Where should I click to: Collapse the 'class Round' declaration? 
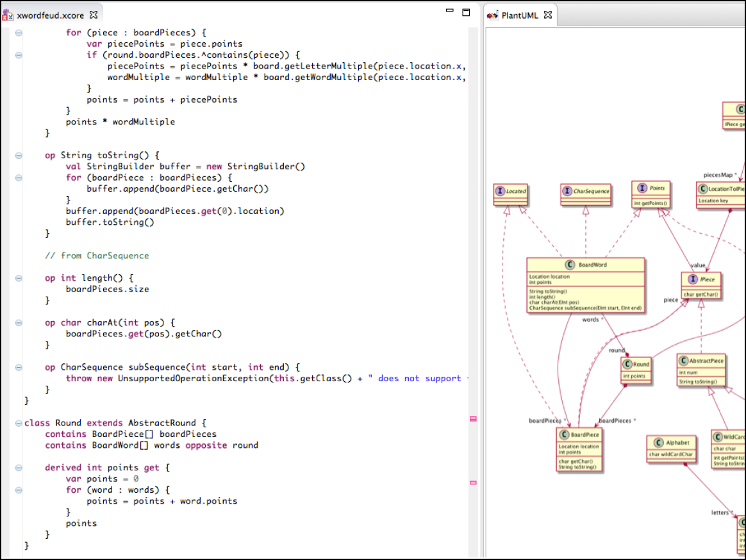(x=19, y=423)
